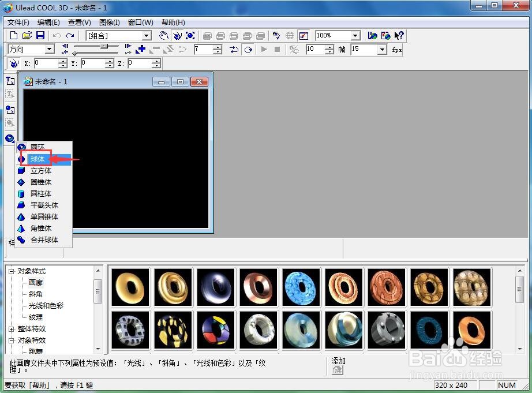Viewport: 532px width, 393px height.
Task: Select 纹理 in the style tree
Action: tap(36, 317)
